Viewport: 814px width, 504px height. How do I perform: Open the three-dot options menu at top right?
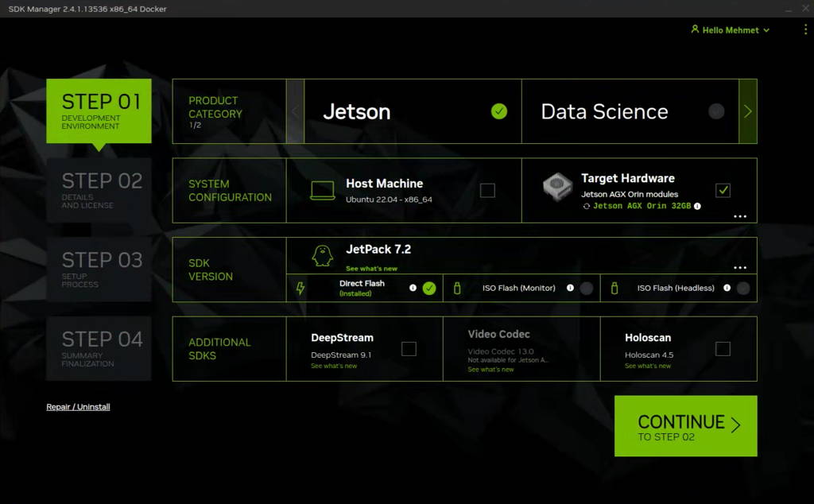(805, 29)
